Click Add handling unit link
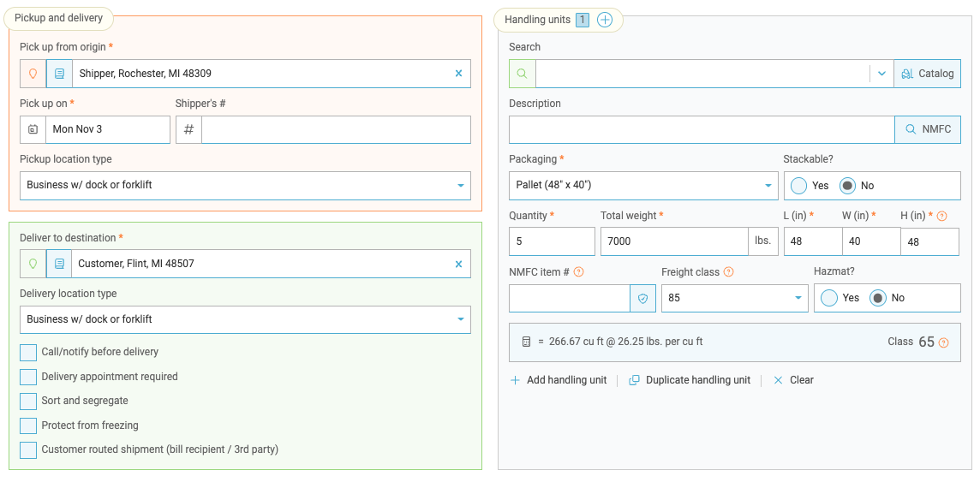 pos(559,380)
